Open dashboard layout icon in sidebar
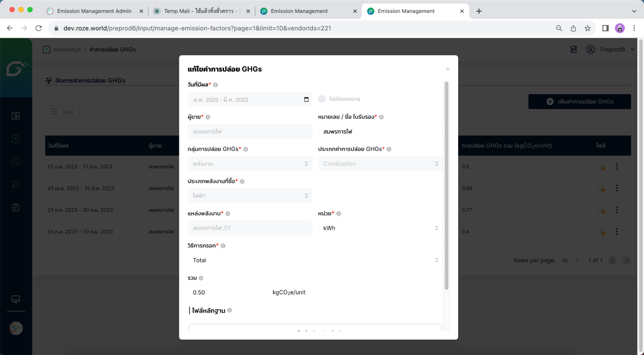This screenshot has width=644, height=355. (x=15, y=116)
